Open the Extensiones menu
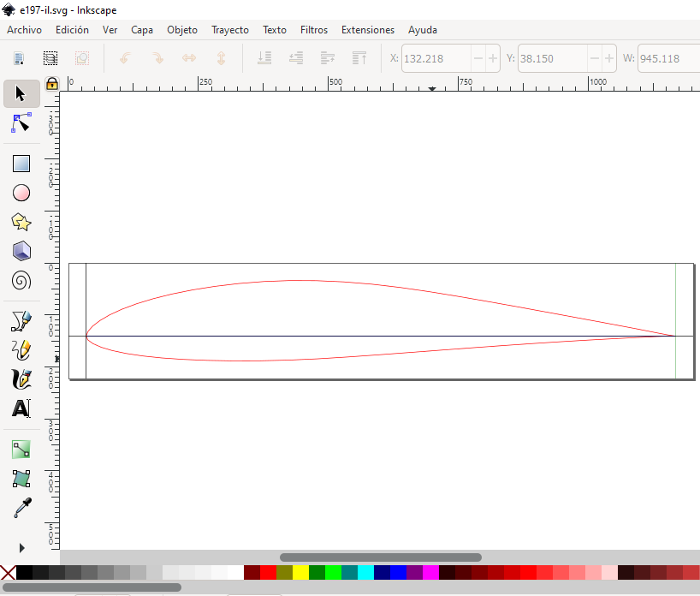700x596 pixels. point(368,30)
